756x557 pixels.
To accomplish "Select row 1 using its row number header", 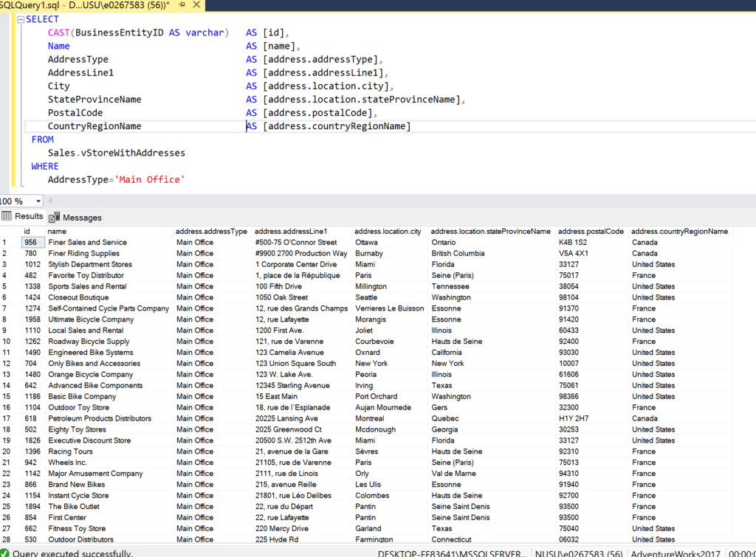I will pyautogui.click(x=7, y=242).
